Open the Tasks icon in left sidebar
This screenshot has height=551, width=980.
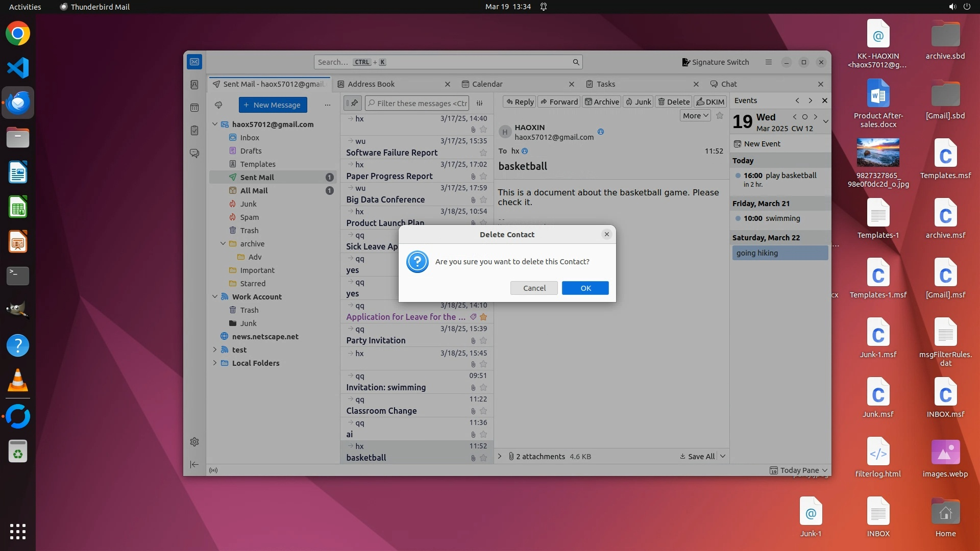(194, 131)
